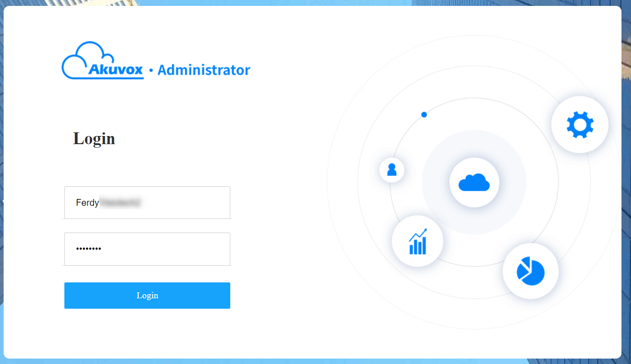
Task: Click the user profile icon
Action: pos(391,169)
